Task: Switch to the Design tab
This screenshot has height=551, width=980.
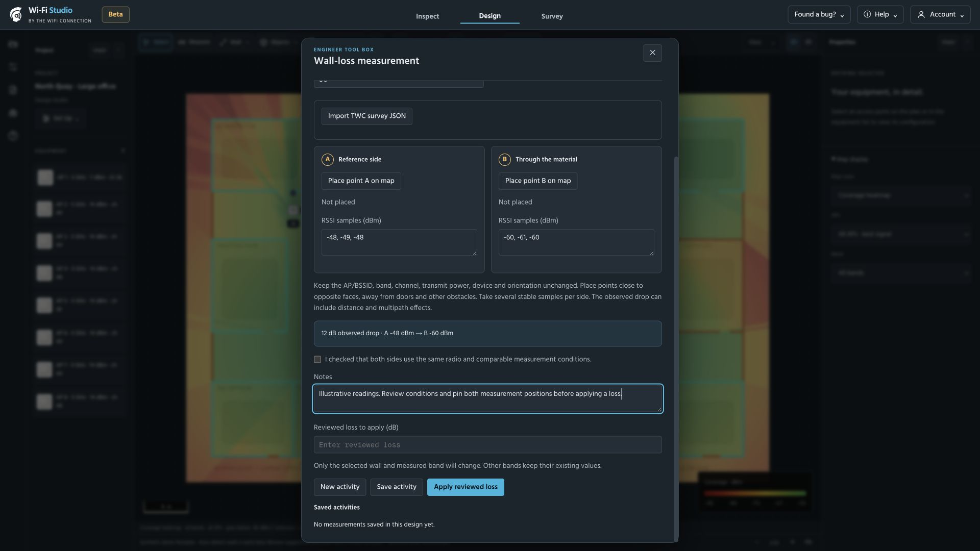Action: pos(489,16)
